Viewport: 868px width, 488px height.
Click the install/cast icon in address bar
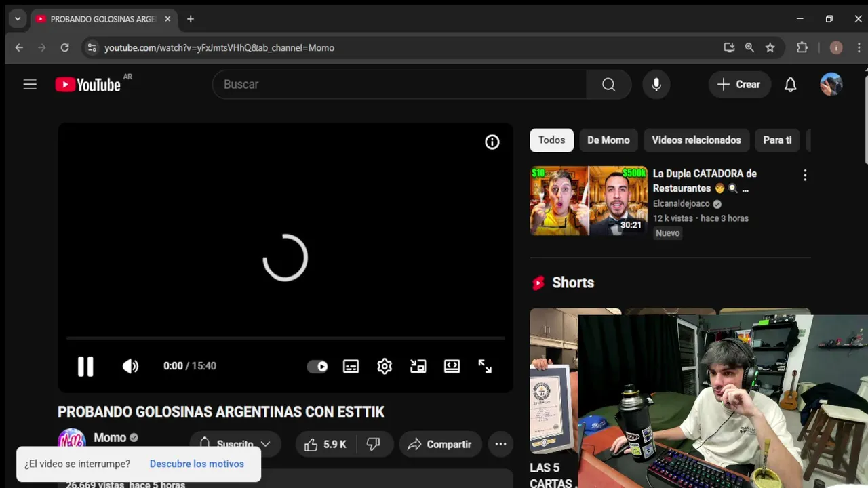tap(729, 47)
